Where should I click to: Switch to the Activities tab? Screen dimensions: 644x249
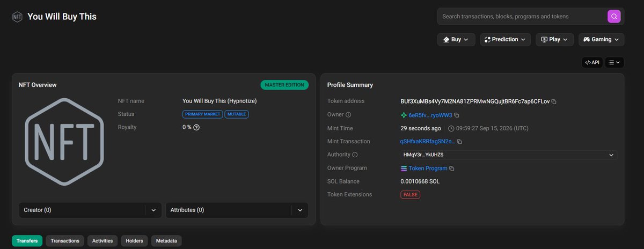pos(103,241)
